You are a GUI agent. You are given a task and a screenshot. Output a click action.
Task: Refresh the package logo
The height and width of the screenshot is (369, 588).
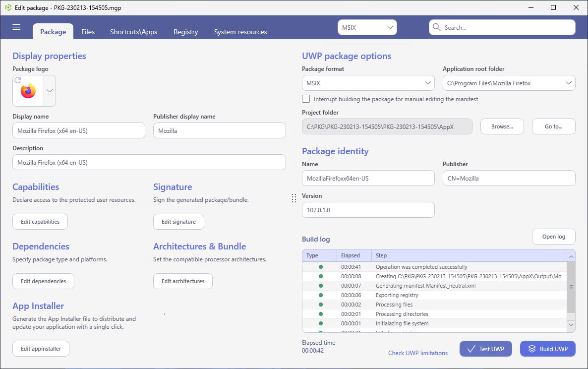[18, 80]
